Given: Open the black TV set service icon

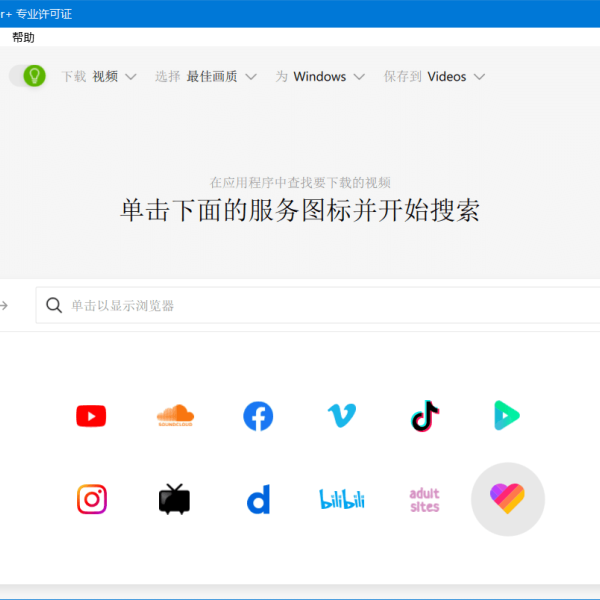Looking at the screenshot, I should click(174, 499).
